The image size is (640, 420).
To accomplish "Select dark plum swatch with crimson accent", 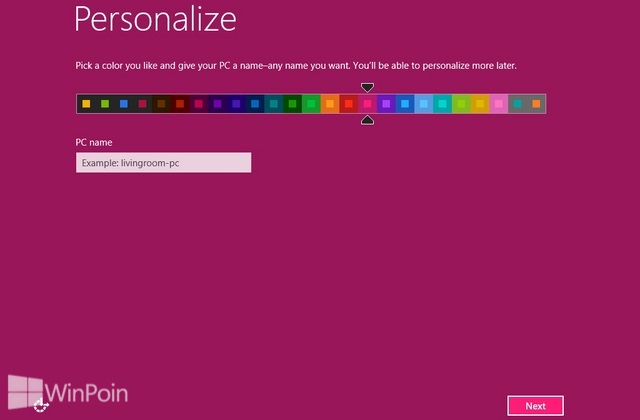I will pyautogui.click(x=199, y=104).
